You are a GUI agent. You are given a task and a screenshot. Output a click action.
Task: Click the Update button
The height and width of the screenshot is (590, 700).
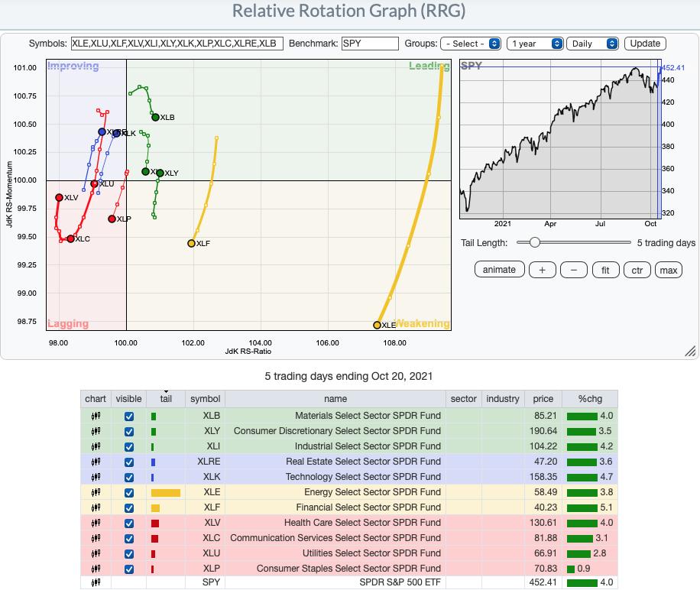click(645, 44)
